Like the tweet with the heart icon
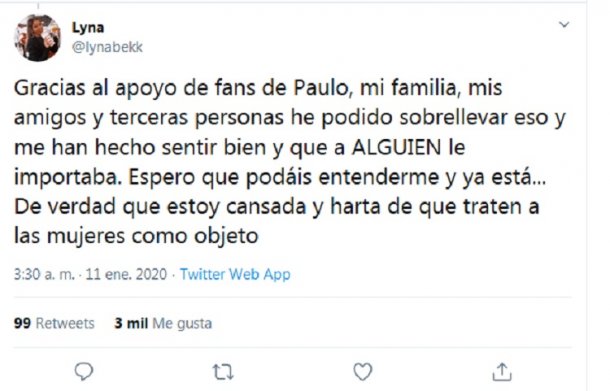This screenshot has width=610, height=391. pos(362,372)
